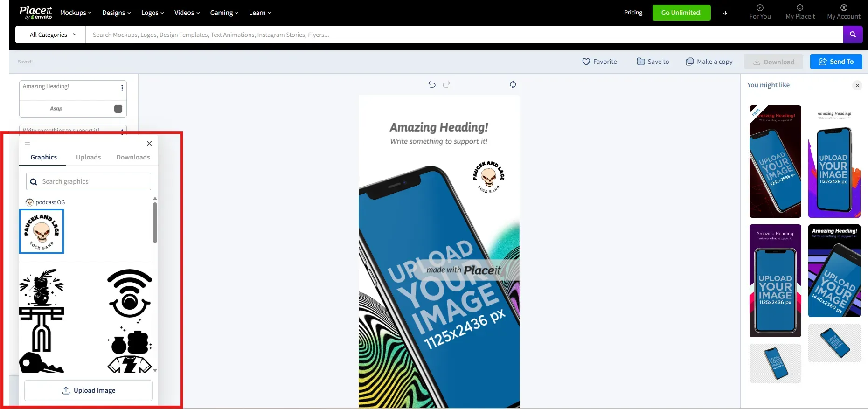Select the wifi eye signal graphic

(x=130, y=294)
